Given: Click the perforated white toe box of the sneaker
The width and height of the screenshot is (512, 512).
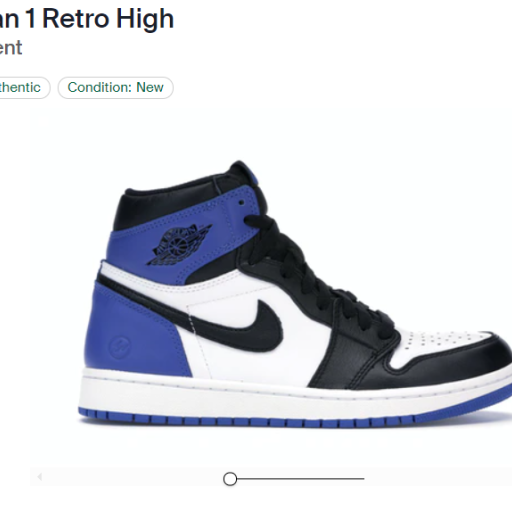Looking at the screenshot, I should pos(443,345).
